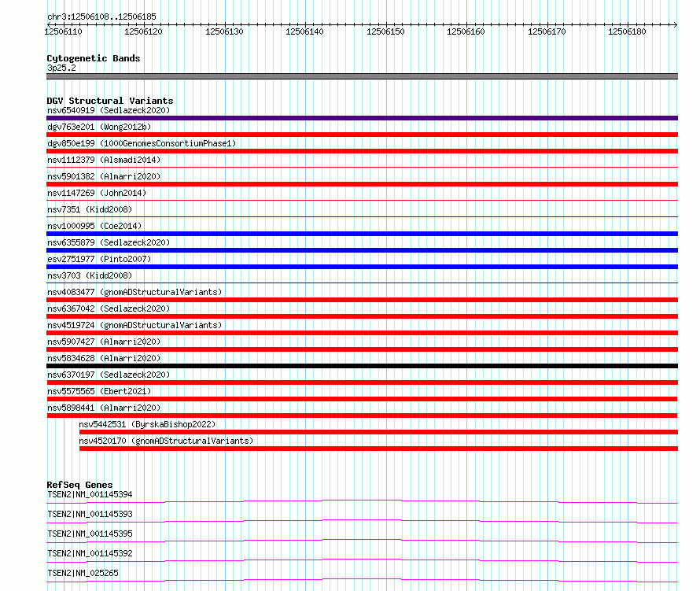
Task: Click the red bar under nsv6370197
Action: click(362, 382)
